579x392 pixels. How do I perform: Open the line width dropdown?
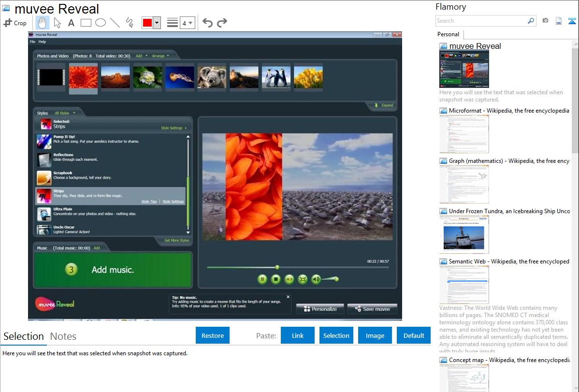(x=187, y=23)
